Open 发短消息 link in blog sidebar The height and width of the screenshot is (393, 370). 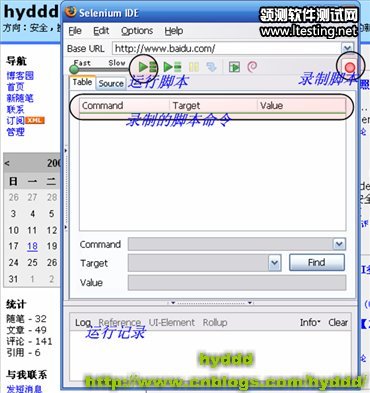click(24, 389)
